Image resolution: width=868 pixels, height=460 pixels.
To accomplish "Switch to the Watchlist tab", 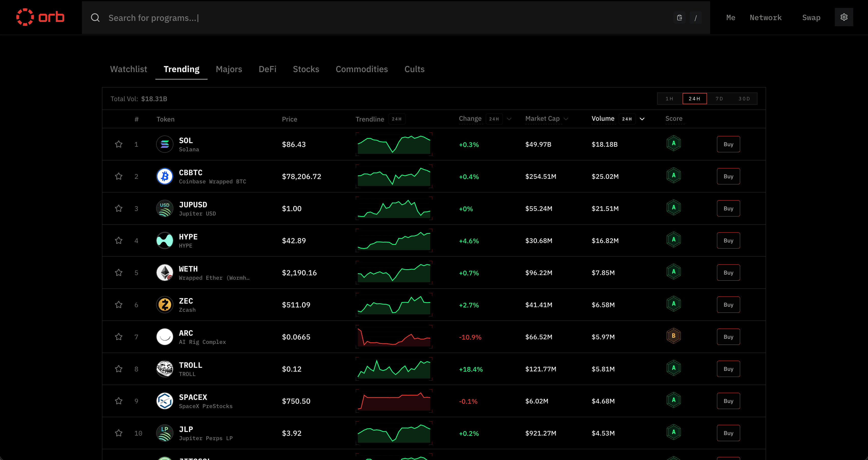I will (x=129, y=69).
